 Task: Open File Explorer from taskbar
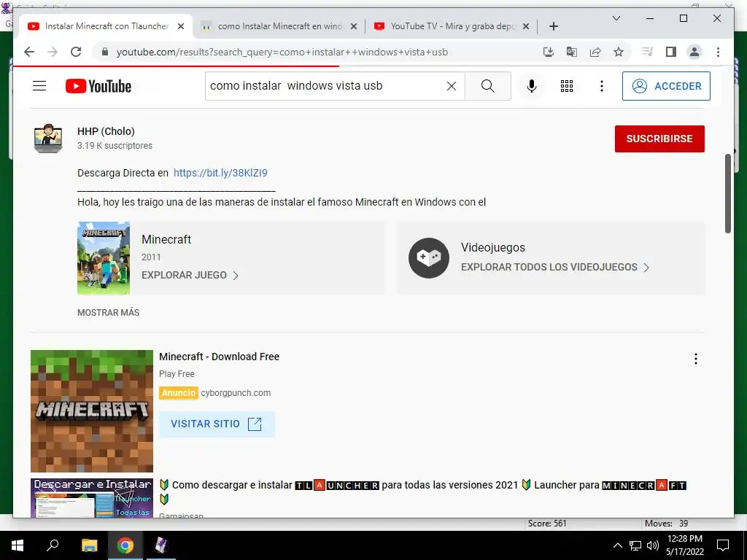click(89, 545)
